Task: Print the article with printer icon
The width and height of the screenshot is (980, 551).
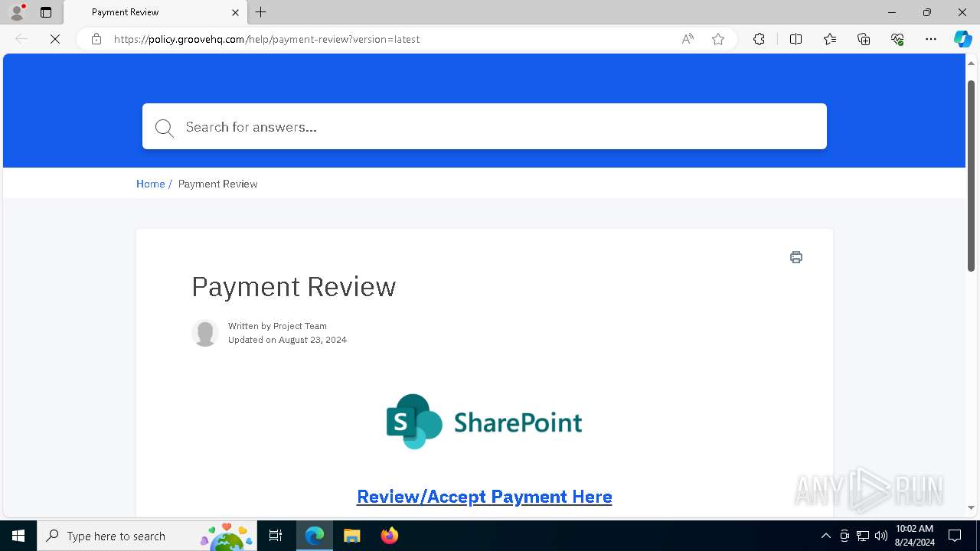Action: pos(796,257)
